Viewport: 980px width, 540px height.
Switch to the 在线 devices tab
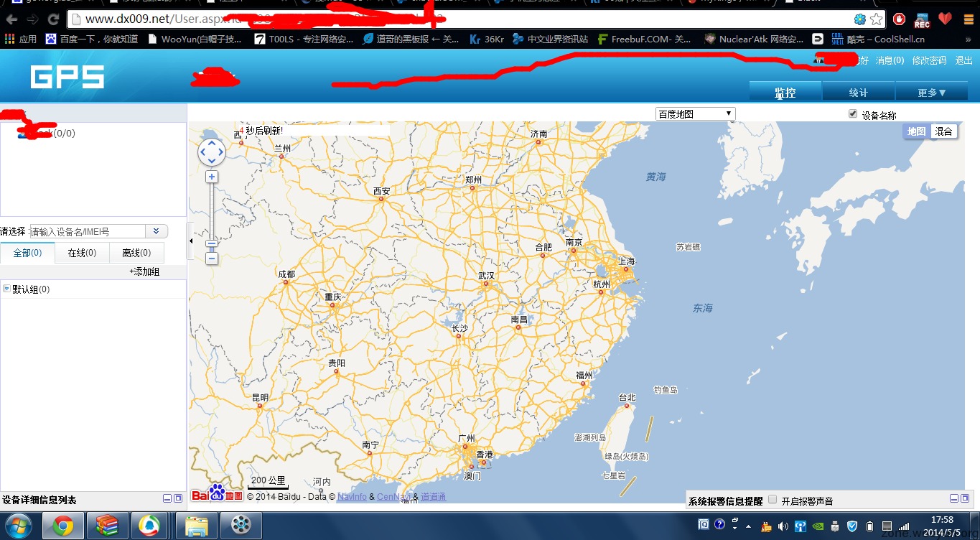[82, 253]
